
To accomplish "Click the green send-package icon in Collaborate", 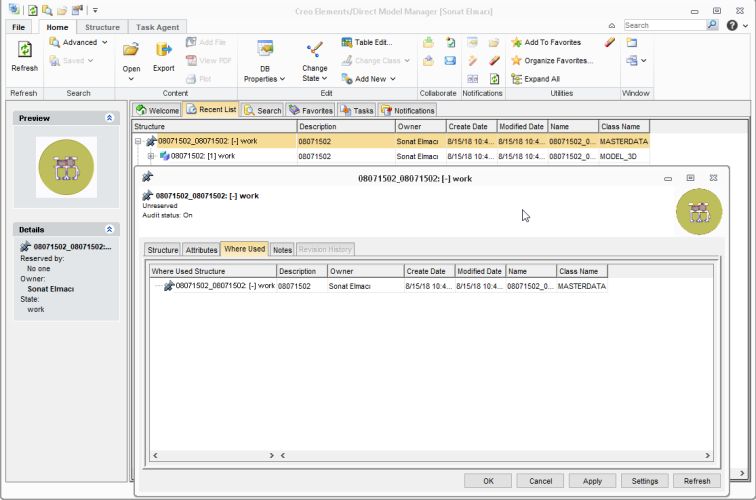I will tap(428, 42).
